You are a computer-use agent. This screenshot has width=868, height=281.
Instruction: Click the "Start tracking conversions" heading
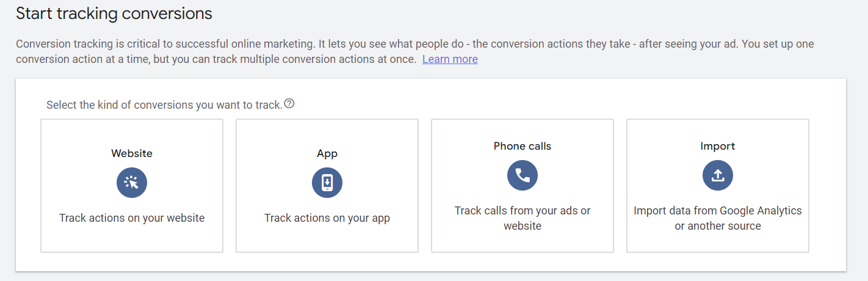click(x=114, y=13)
